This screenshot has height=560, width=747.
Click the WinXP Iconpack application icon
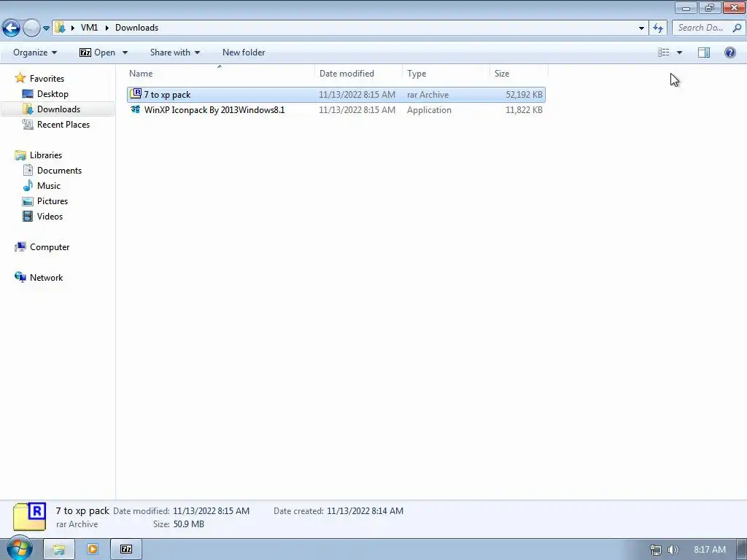[136, 109]
